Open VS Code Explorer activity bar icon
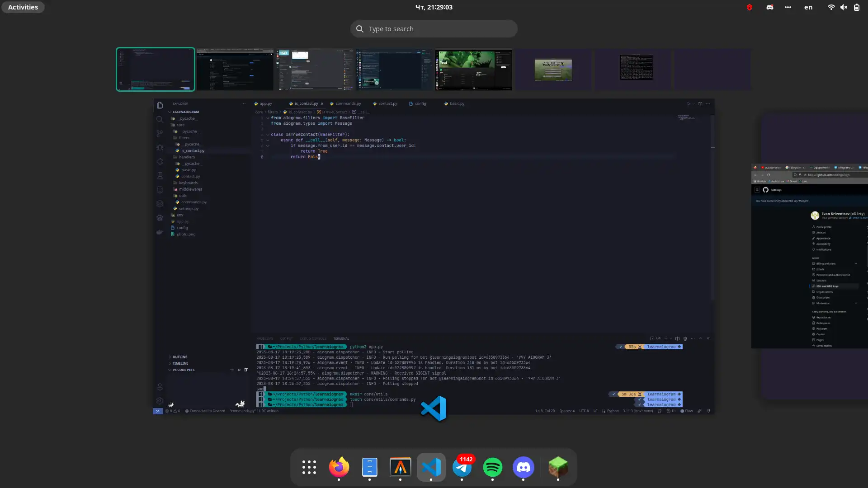Screen dimensions: 868x488 click(160, 105)
